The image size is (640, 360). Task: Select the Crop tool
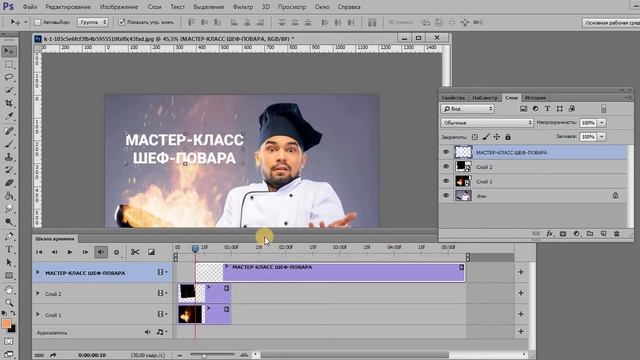pos(9,103)
